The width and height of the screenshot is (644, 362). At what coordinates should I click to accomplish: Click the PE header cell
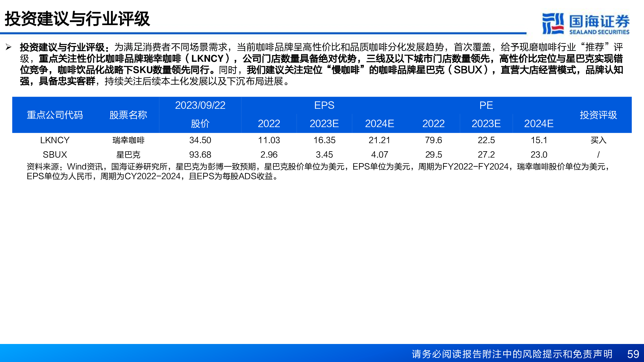(486, 105)
